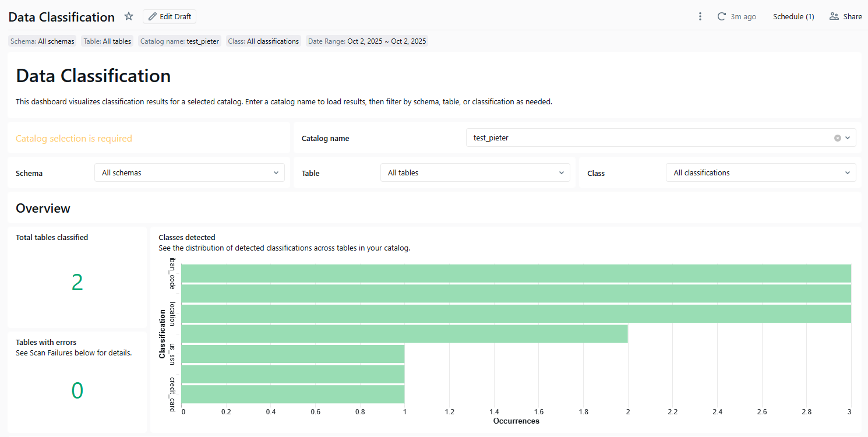
Task: Open the Schema 'All schemas' dropdown
Action: pyautogui.click(x=189, y=172)
